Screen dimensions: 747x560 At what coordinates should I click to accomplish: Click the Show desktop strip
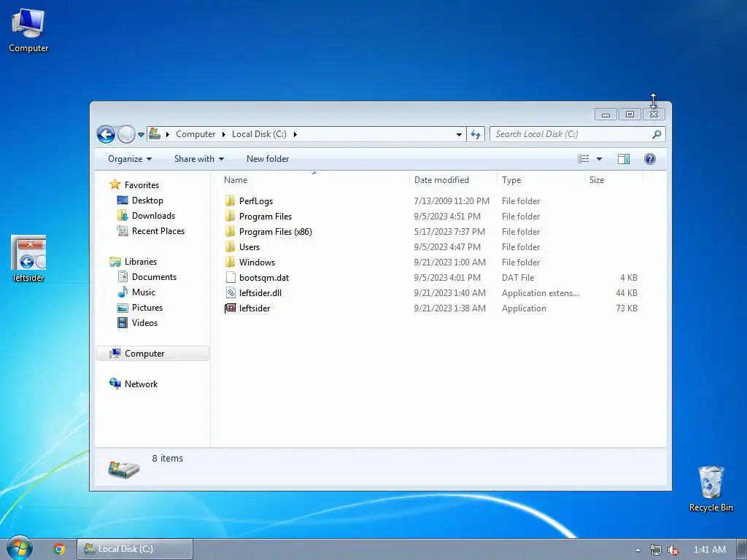[x=742, y=550]
